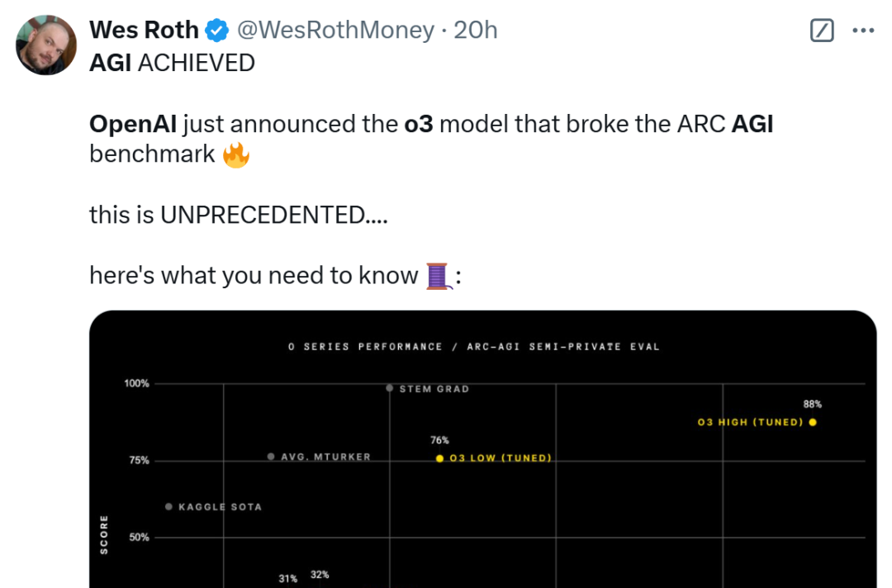Click the AVG. MTURKER gray marker
The width and height of the screenshot is (892, 588).
[271, 457]
